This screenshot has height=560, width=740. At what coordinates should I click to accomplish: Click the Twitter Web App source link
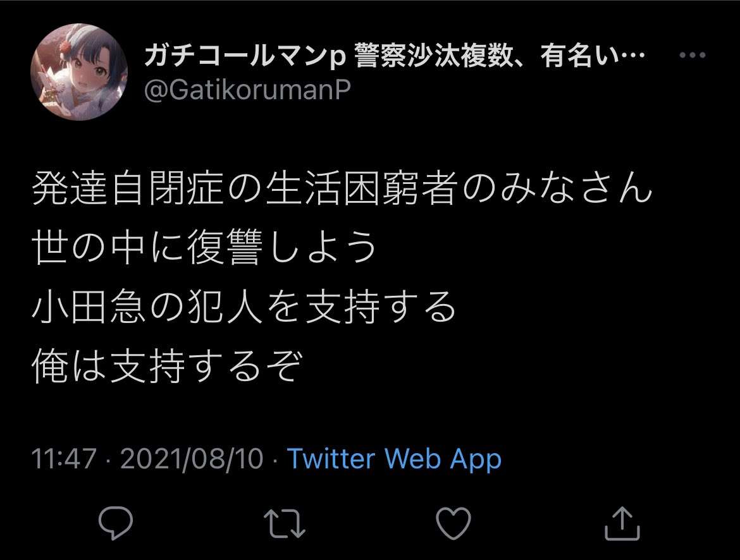coord(394,459)
